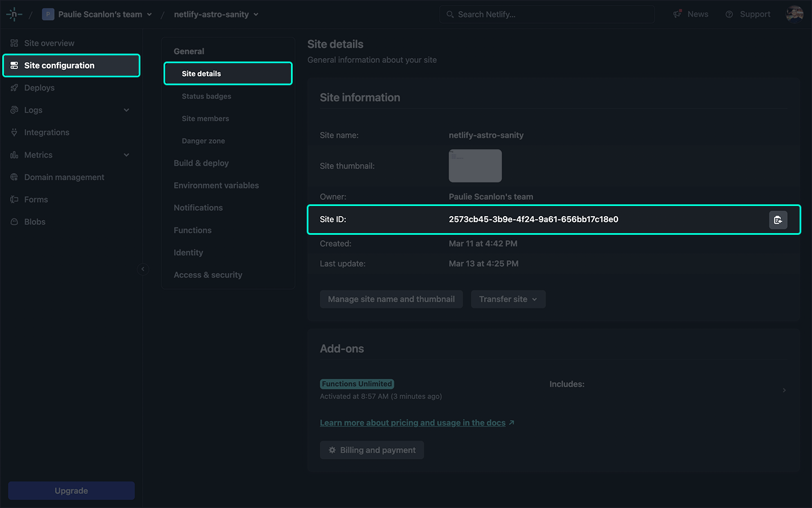Open Notifications settings
Viewport: 812px width, 508px height.
point(198,208)
